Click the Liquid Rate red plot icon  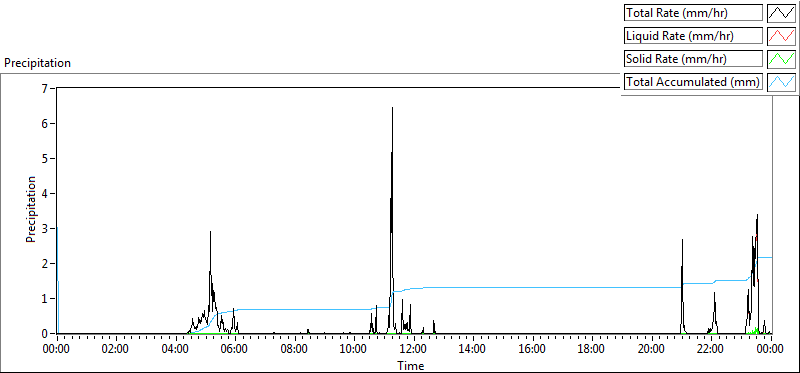[x=782, y=36]
